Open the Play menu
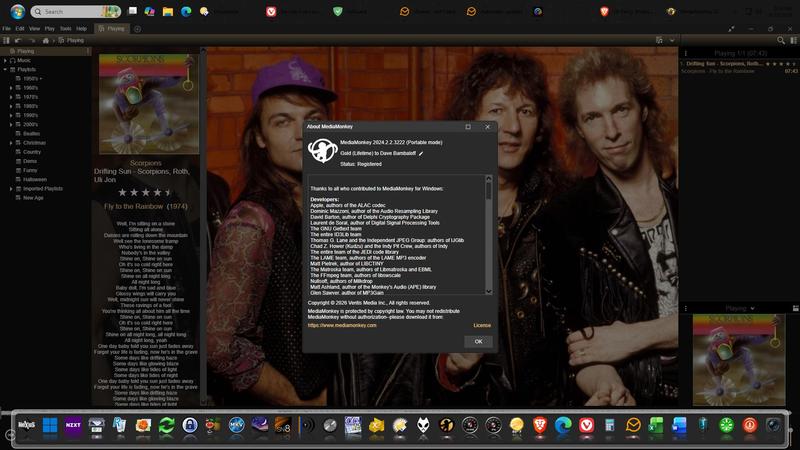This screenshot has width=800, height=450. 49,29
